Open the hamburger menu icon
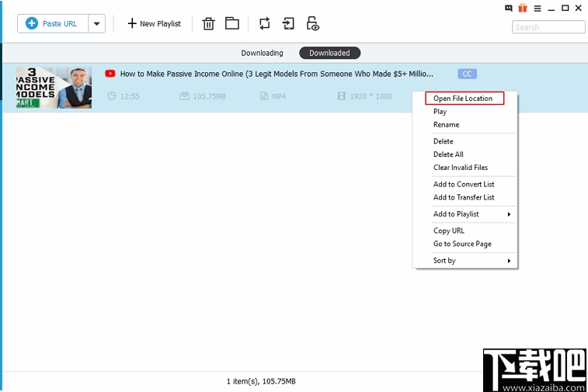This screenshot has height=392, width=588. pyautogui.click(x=537, y=8)
